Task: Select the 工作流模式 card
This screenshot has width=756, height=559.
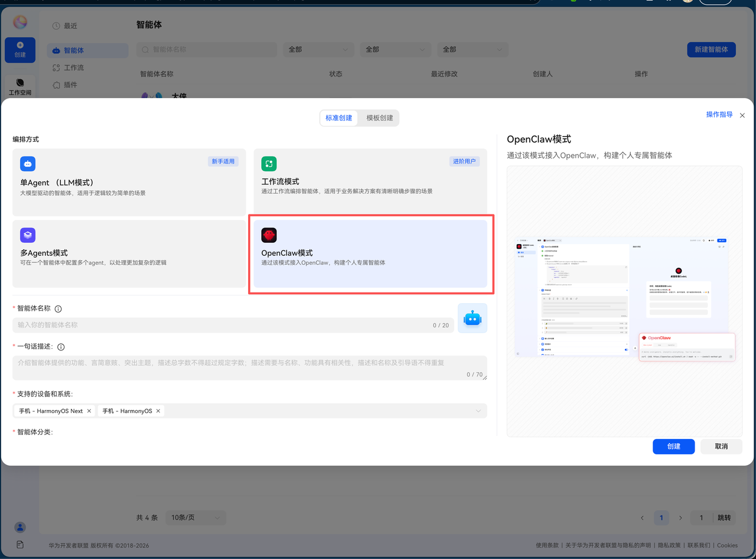Action: tap(370, 182)
